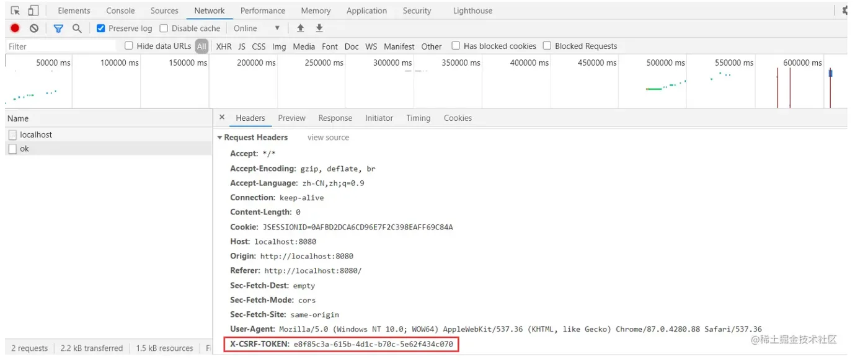The image size is (868, 362).
Task: Filter requests by WS type
Action: 371,46
